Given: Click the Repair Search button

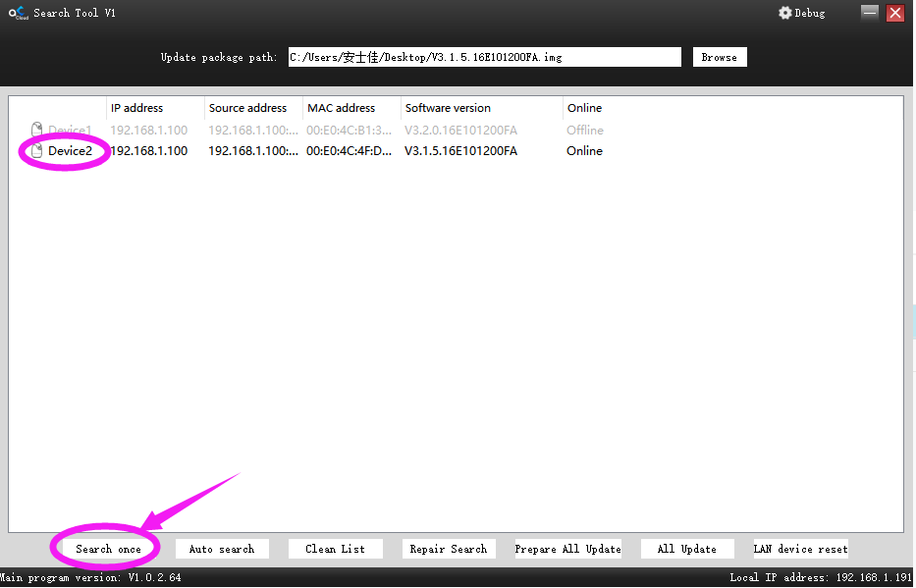Looking at the screenshot, I should (x=449, y=549).
